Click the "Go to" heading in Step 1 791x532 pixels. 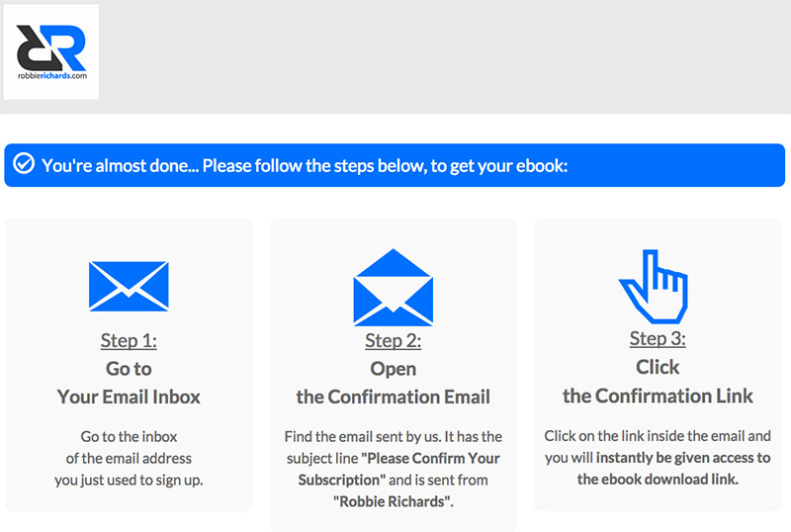129,369
